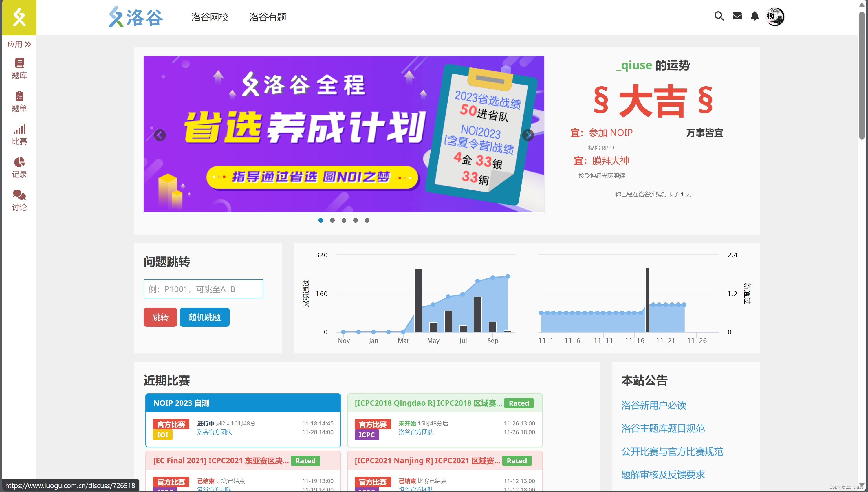Open the 洛谷网校 menu item

point(210,17)
